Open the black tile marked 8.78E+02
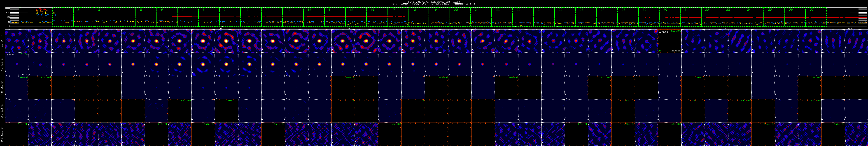Viewport: 868px width, 146px height. [203, 134]
